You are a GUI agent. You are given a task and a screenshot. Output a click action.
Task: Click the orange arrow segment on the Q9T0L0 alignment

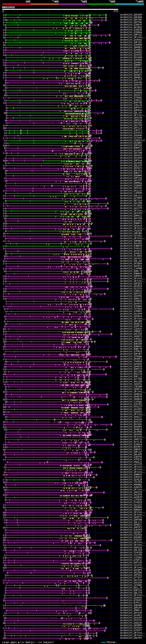(x=101, y=68)
